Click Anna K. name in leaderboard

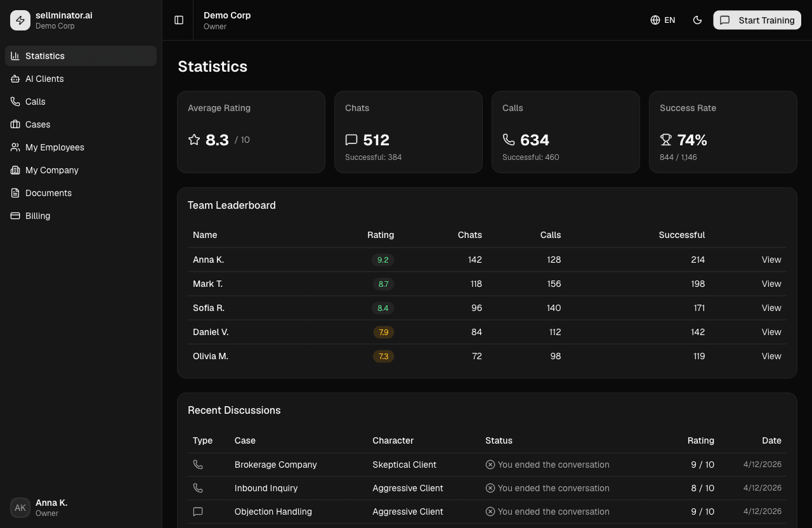[x=209, y=260]
